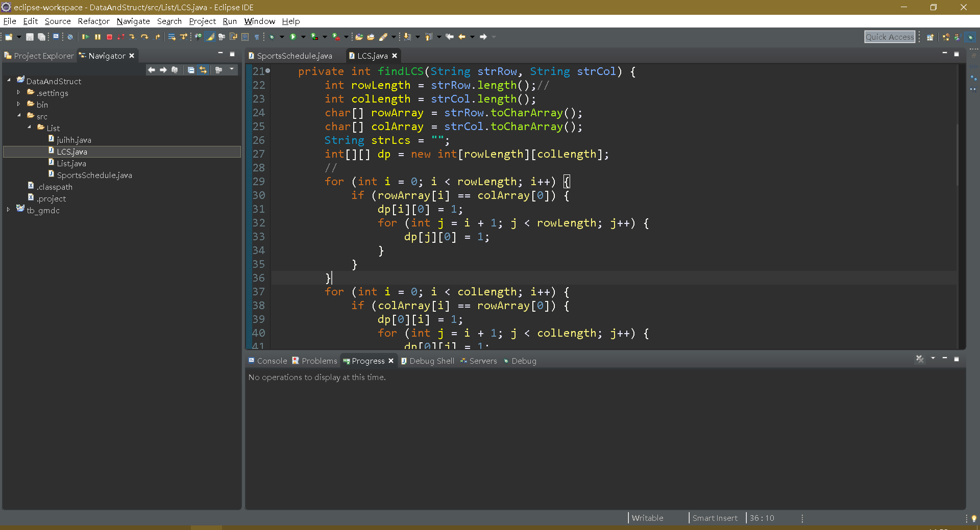Switch to SportsSchedule.java editor tab
This screenshot has width=980, height=530.
(x=290, y=56)
